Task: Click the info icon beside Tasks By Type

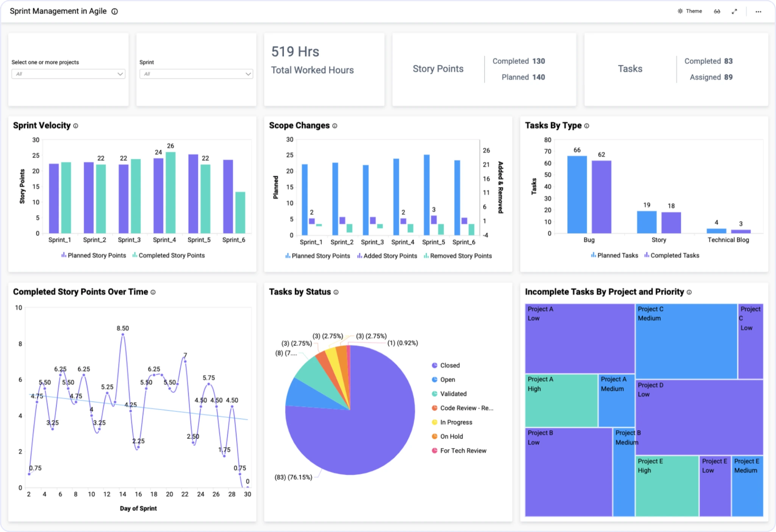Action: coord(586,126)
